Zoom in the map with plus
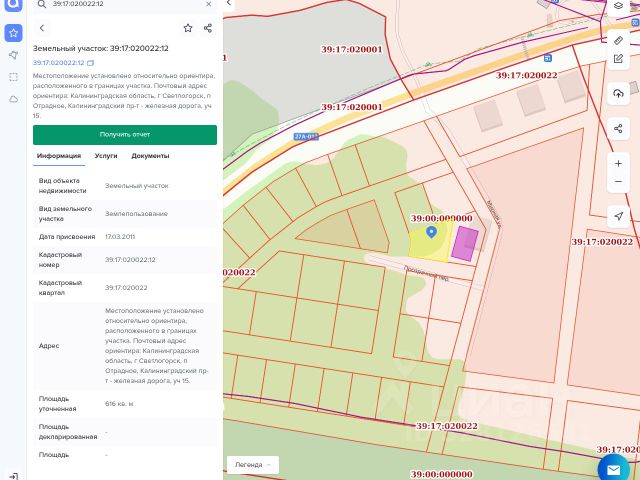Screen dimensions: 640x480 (x=618, y=163)
